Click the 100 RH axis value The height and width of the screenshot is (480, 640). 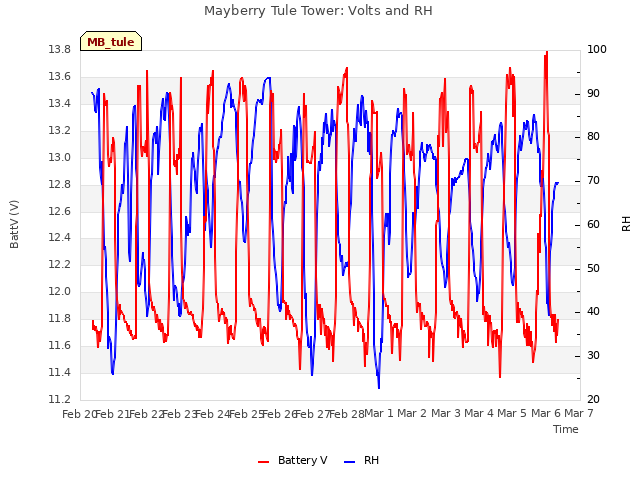click(597, 50)
